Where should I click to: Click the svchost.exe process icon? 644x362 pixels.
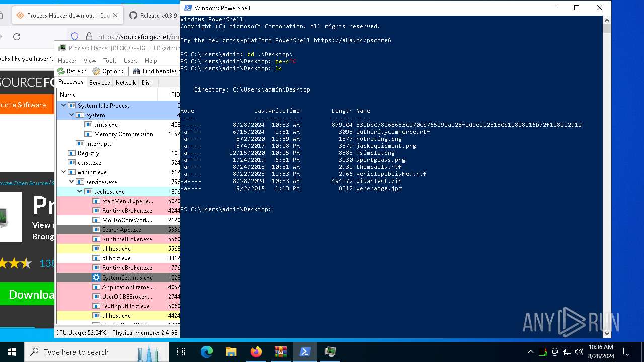[88, 191]
